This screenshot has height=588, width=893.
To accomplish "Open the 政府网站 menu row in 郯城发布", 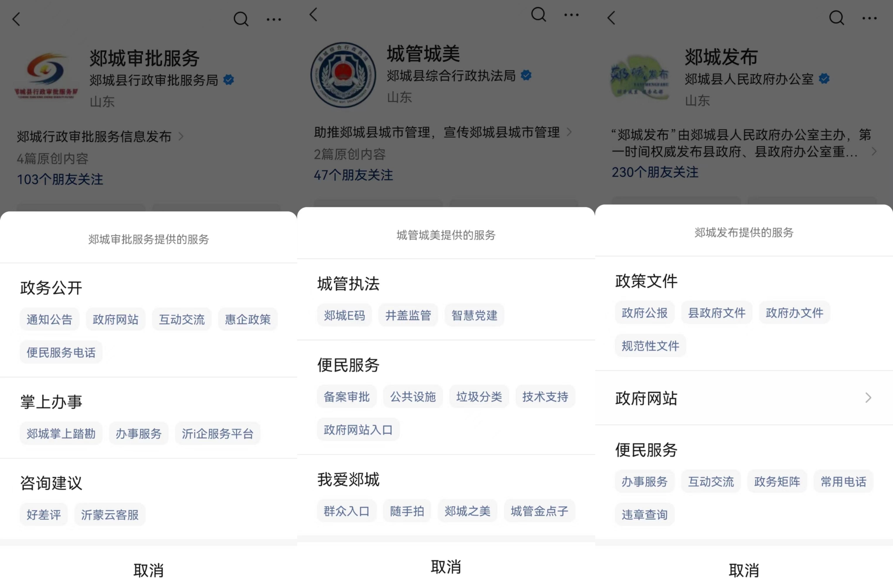I will coord(744,398).
